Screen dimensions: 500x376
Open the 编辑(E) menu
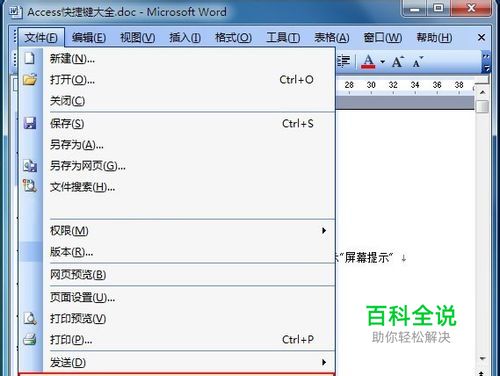pos(89,38)
